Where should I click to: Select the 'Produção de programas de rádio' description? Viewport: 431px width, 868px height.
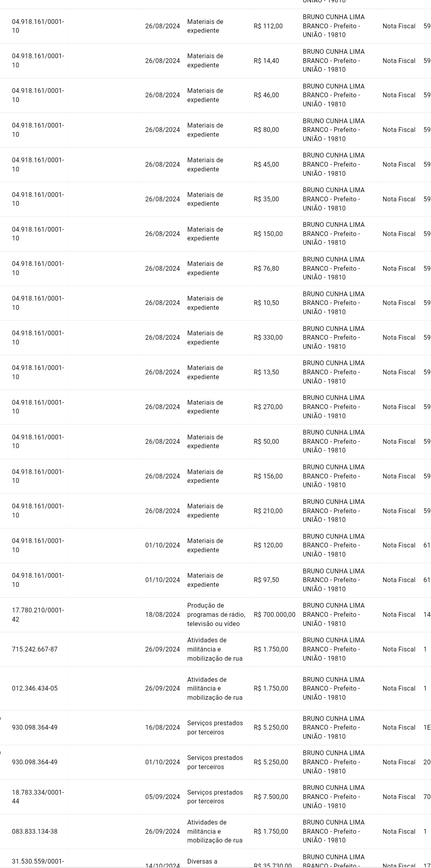pyautogui.click(x=216, y=614)
